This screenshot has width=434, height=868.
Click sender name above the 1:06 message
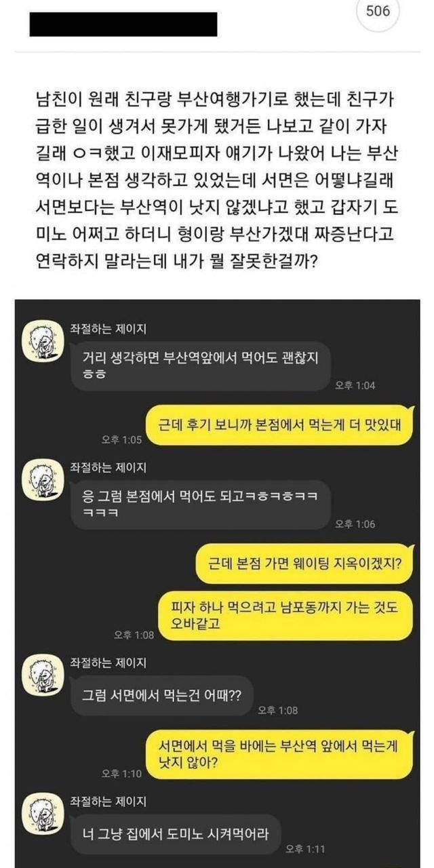(108, 467)
